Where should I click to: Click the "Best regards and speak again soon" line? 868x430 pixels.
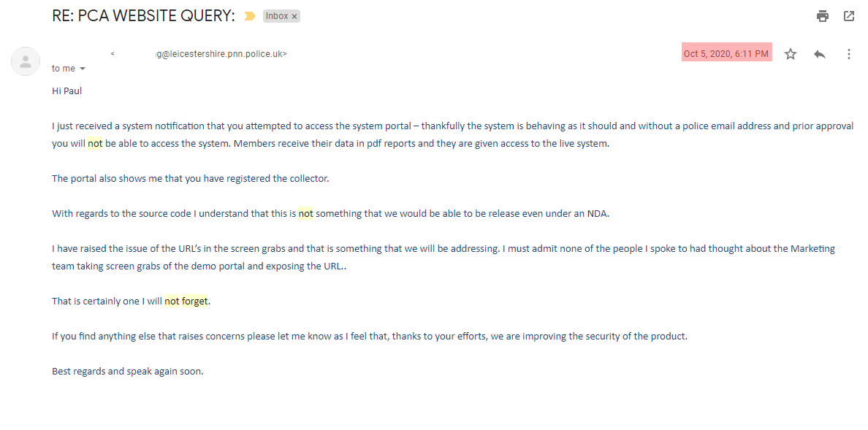coord(127,371)
